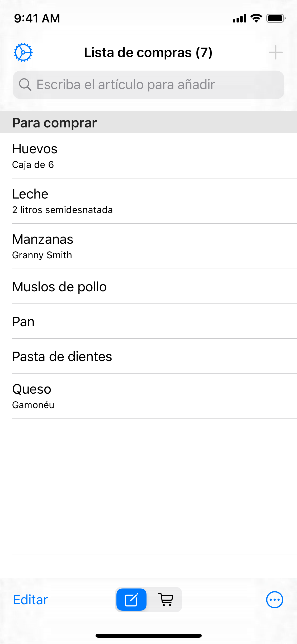The height and width of the screenshot is (644, 297).
Task: Switch to shopping cart mode
Action: (x=166, y=600)
